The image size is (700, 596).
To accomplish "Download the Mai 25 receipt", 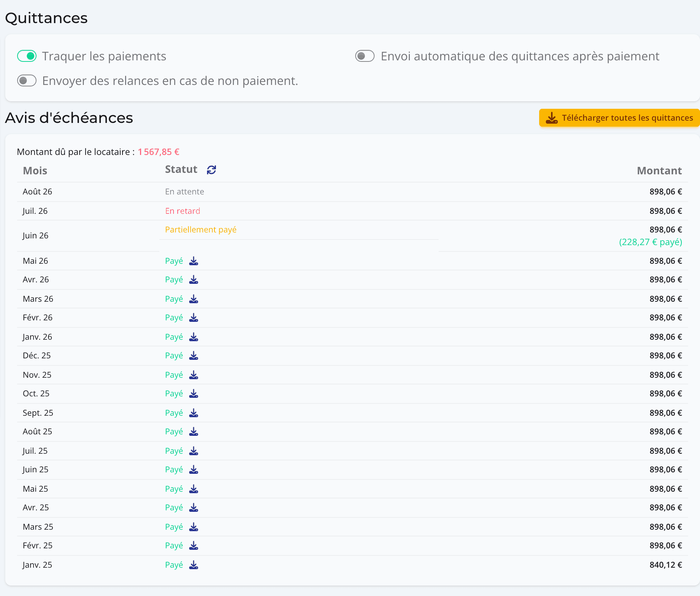I will pos(194,489).
